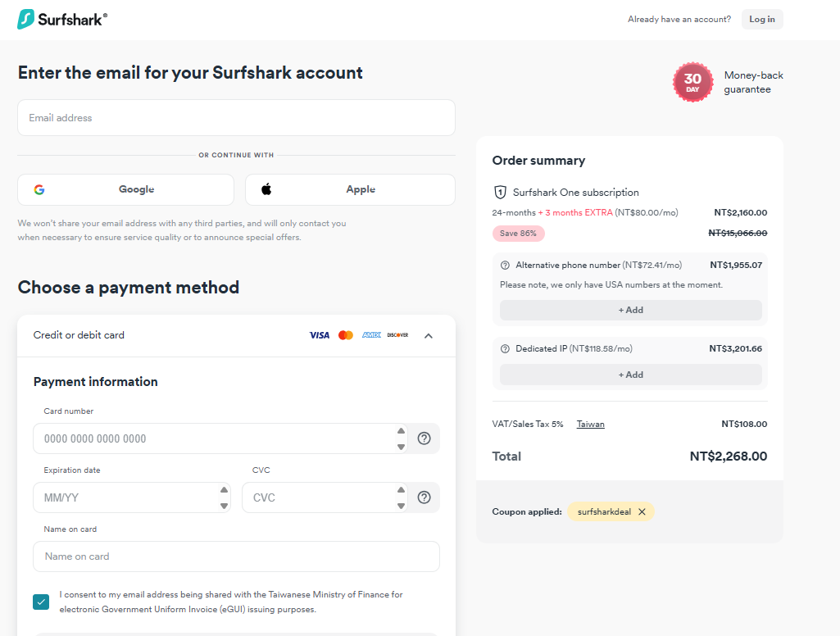Continue with Apple

(x=351, y=189)
